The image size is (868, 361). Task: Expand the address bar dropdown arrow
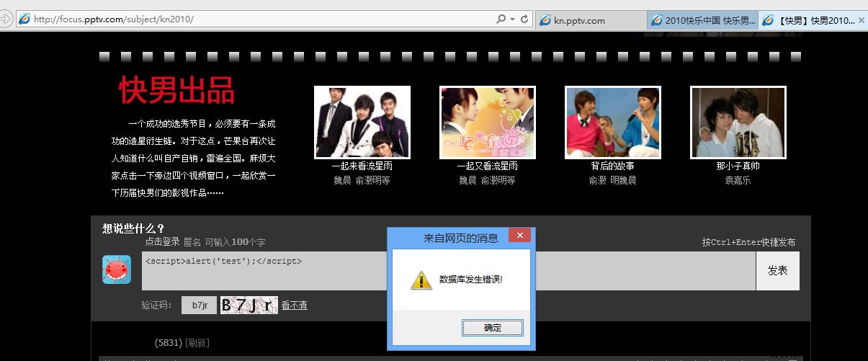coord(512,19)
